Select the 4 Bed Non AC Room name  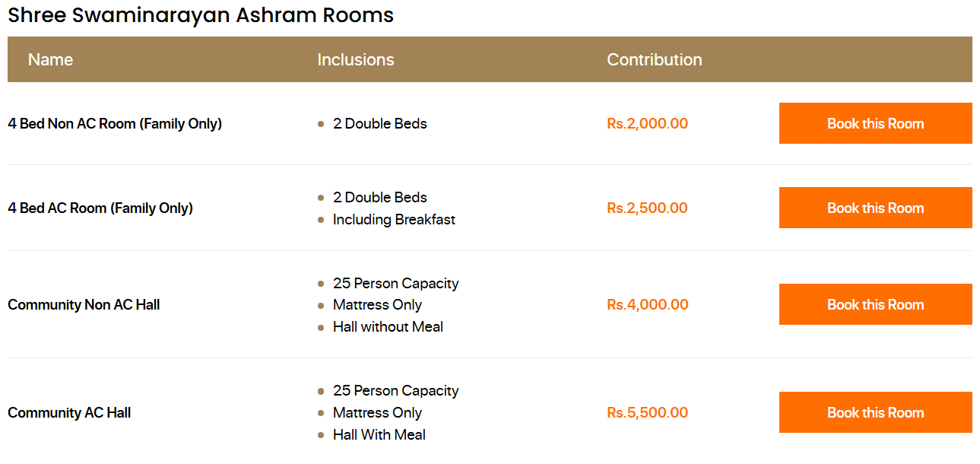115,123
